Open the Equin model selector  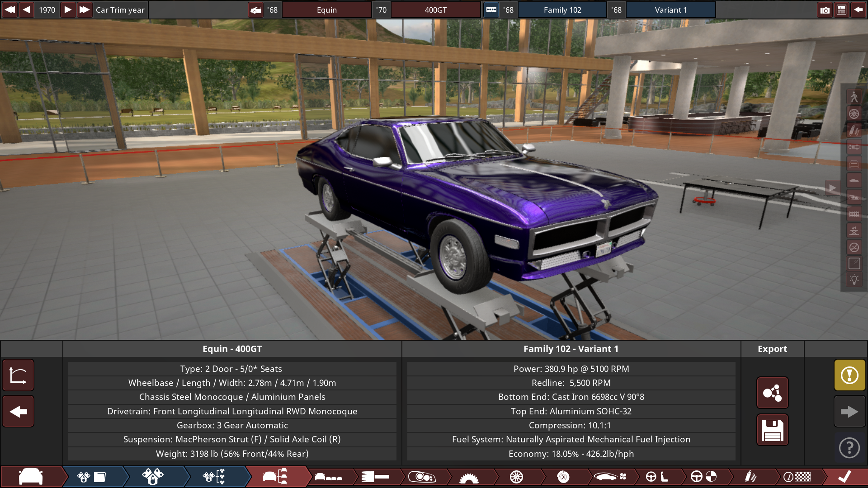click(x=326, y=10)
